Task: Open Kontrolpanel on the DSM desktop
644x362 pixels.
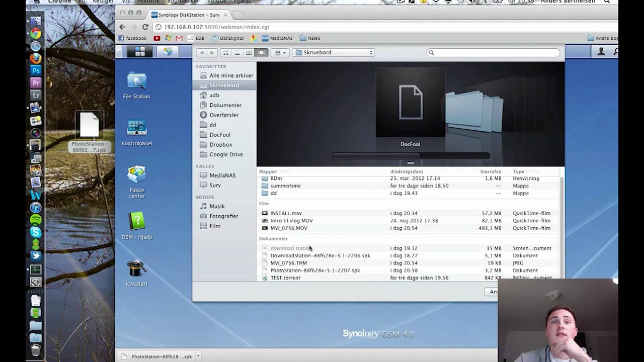Action: (x=136, y=132)
